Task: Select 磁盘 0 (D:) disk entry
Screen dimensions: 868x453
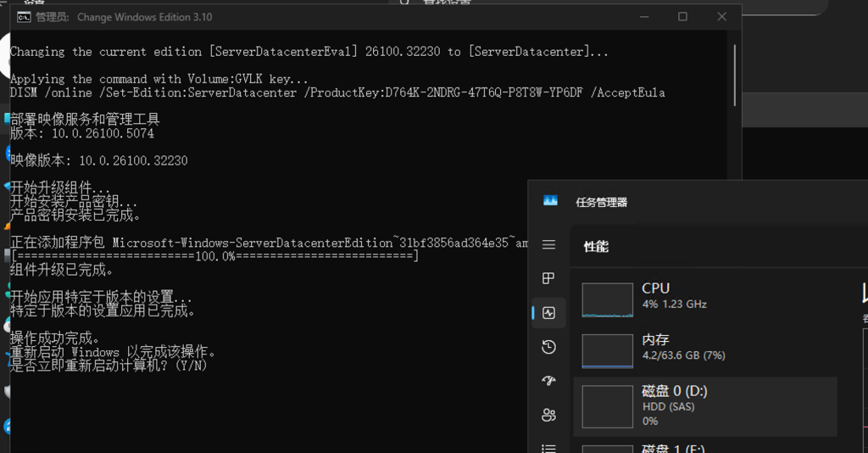Action: pyautogui.click(x=705, y=406)
